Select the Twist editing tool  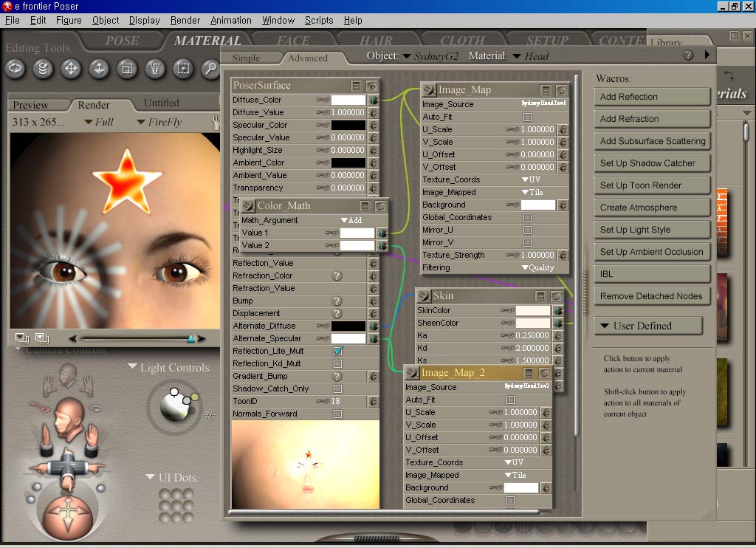[43, 69]
